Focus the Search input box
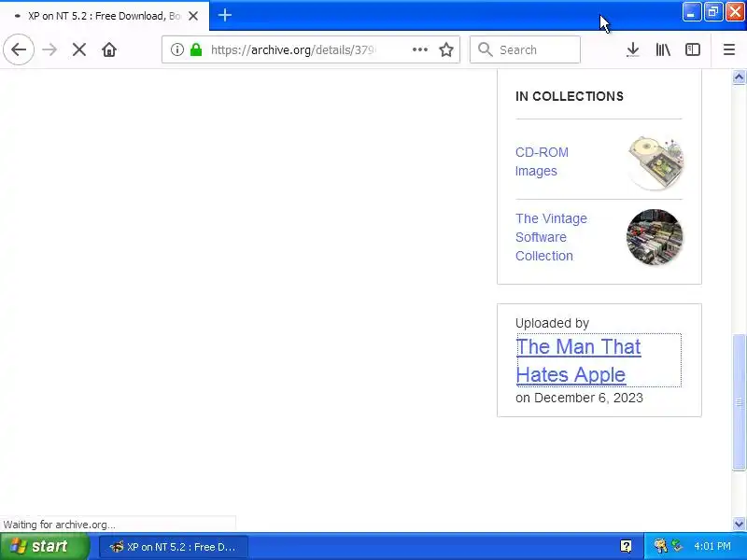Viewport: 747px width, 560px height. (x=525, y=49)
